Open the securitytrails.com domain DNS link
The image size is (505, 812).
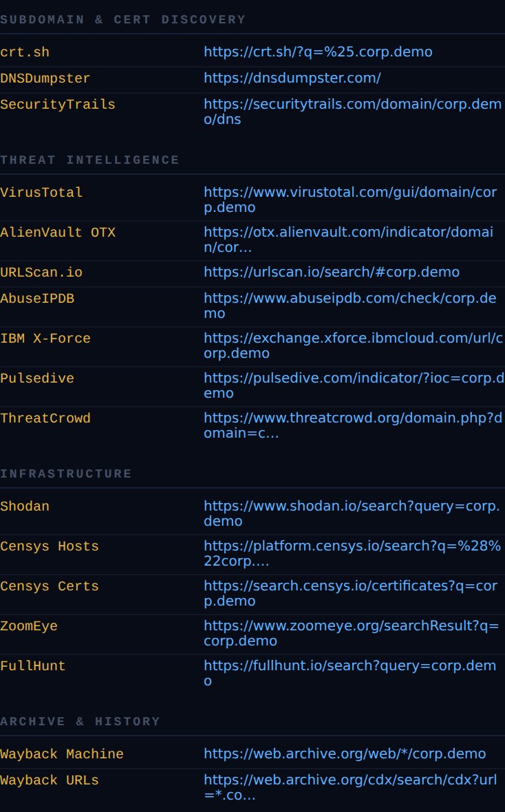[353, 111]
